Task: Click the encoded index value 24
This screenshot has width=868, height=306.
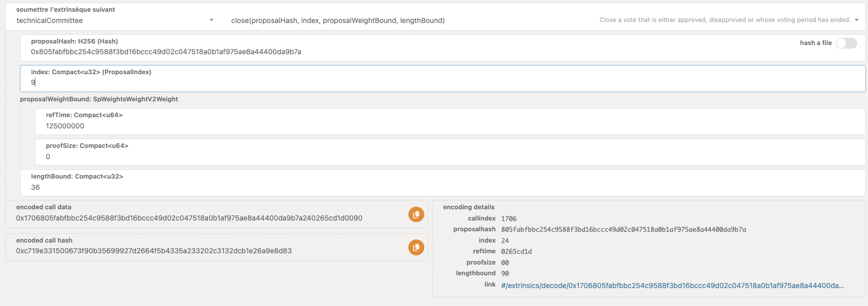Action: pyautogui.click(x=505, y=241)
